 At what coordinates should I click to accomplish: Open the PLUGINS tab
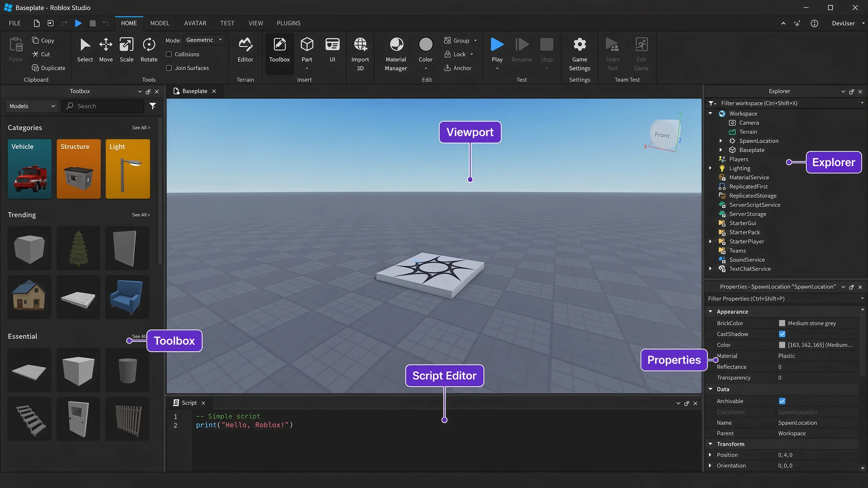288,23
